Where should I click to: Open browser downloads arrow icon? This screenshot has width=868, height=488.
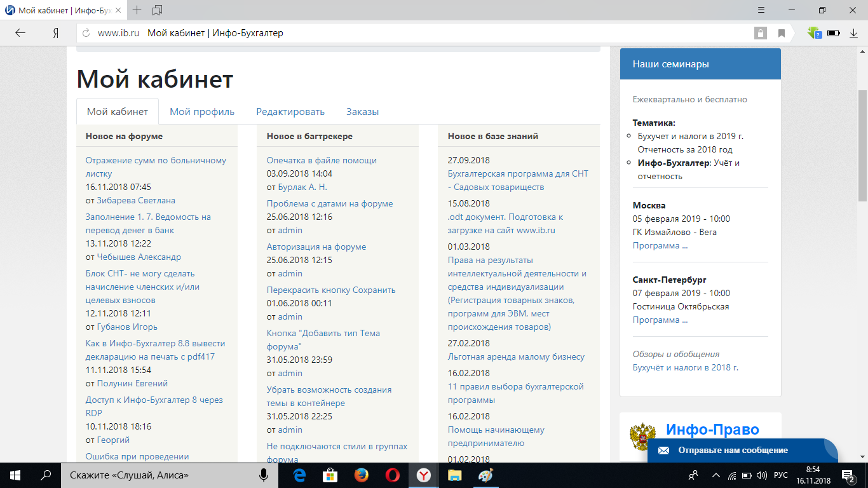[x=854, y=33]
